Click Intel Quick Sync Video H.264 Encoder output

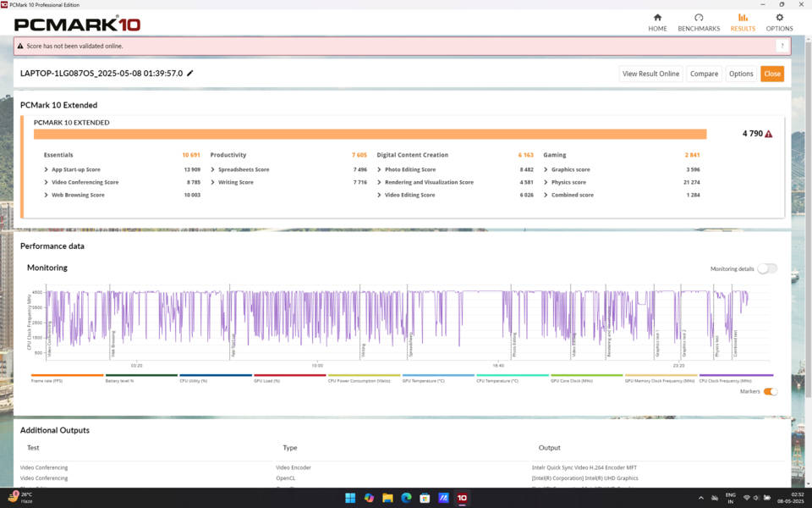click(584, 467)
